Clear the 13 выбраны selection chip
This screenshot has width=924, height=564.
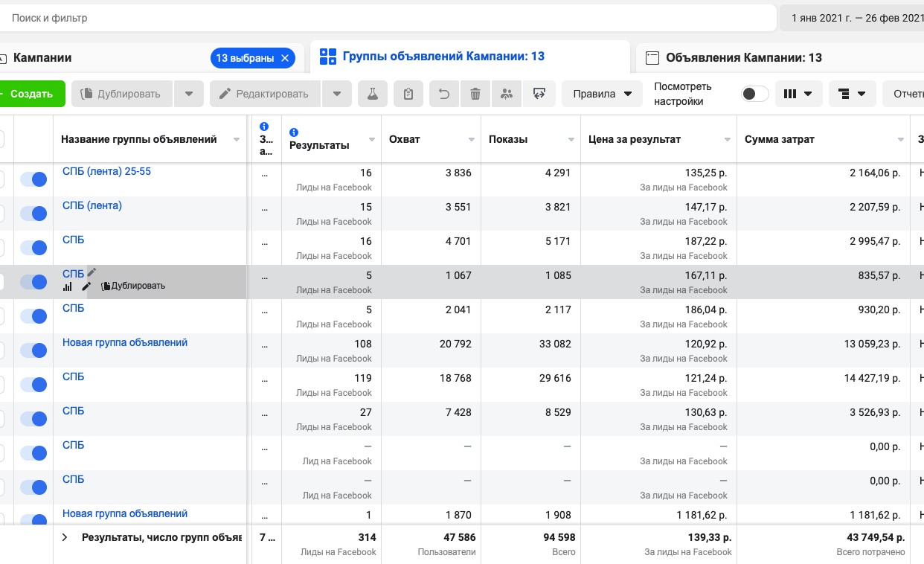285,58
